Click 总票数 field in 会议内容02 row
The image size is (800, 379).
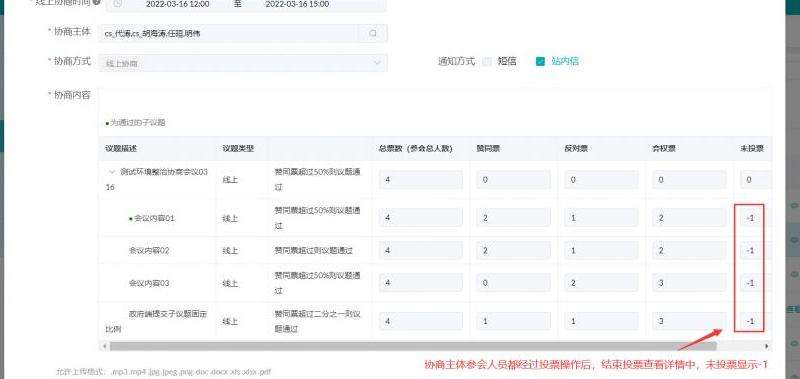(421, 250)
